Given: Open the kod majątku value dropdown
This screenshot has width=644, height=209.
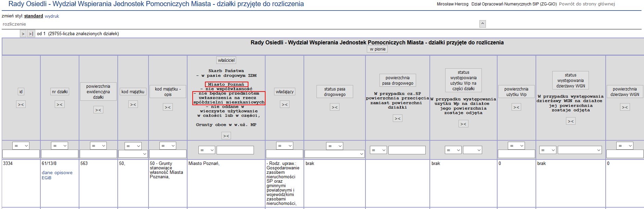Looking at the screenshot, I should [x=133, y=154].
